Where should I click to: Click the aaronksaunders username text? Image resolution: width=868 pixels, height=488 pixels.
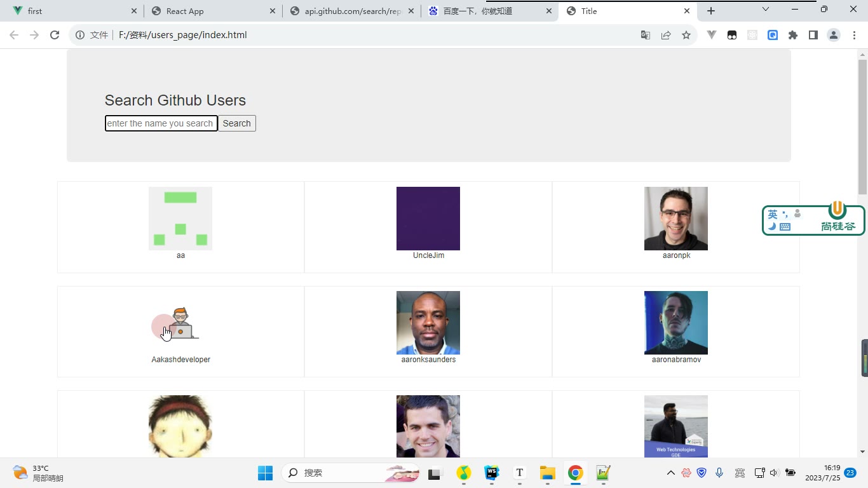click(x=428, y=360)
